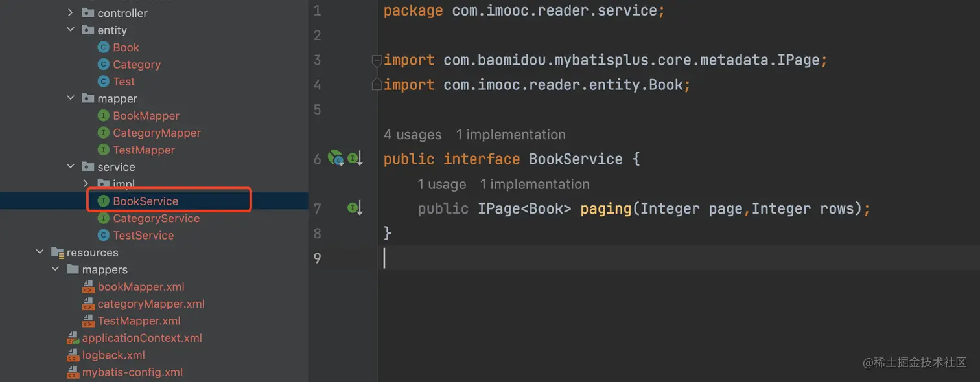
Task: Click the Book class icon
Action: [103, 47]
